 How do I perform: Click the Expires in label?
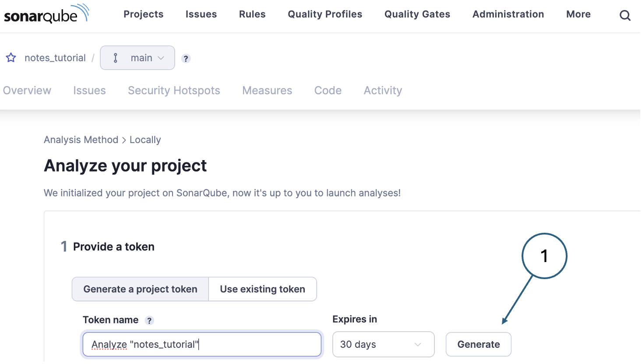pos(355,319)
